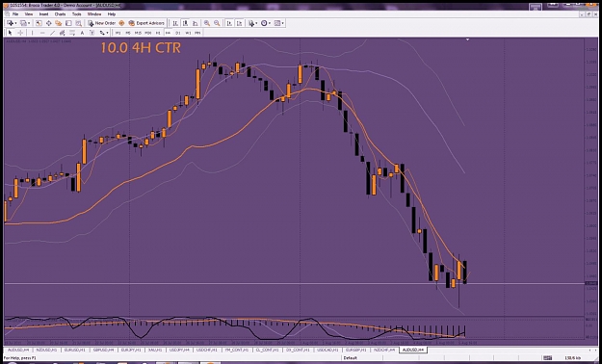
Task: Switch to the EURUSD,H1 chart tab
Action: (74, 350)
